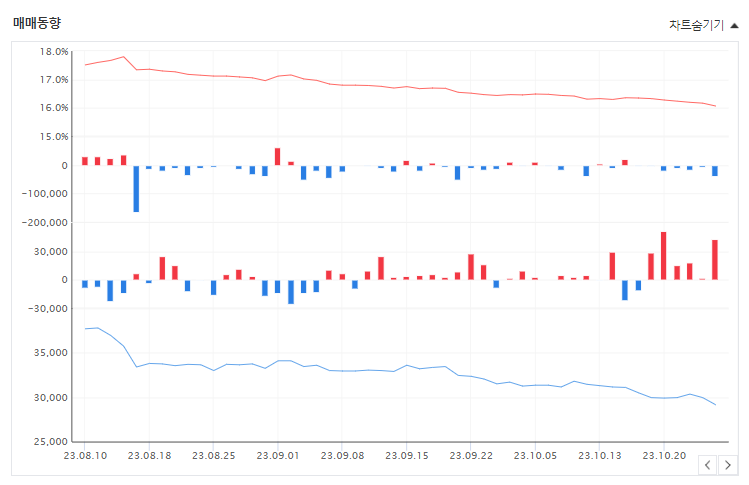The height and width of the screenshot is (485, 749).
Task: Click the 23.08.10 date label
Action: tap(85, 455)
